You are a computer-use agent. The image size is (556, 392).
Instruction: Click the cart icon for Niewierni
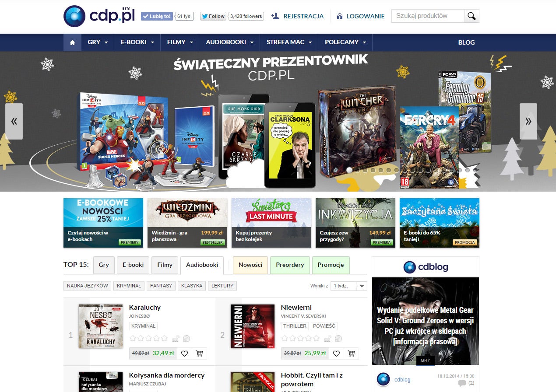coord(351,353)
